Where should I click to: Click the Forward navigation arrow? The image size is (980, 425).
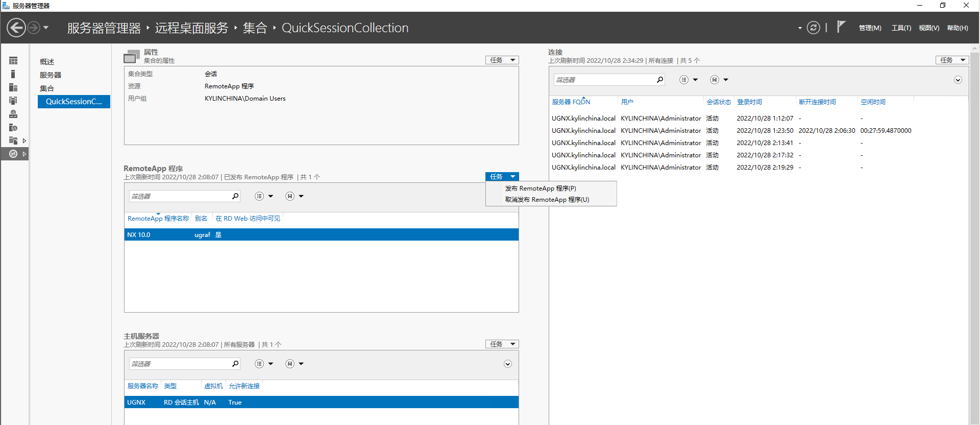click(34, 28)
